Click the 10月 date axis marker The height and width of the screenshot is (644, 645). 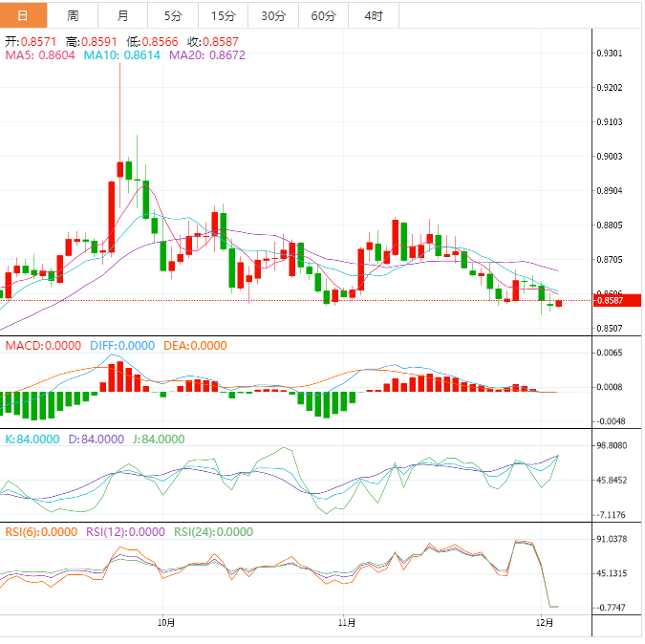166,623
